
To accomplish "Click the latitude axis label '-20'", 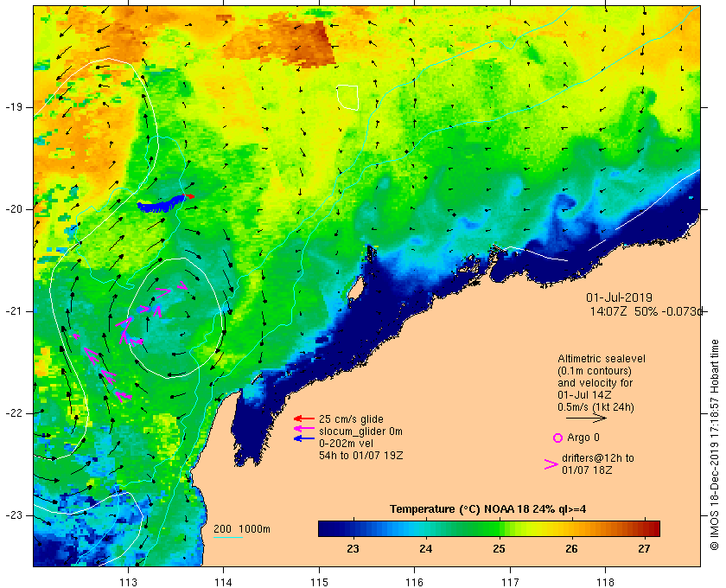I will click(x=13, y=209).
